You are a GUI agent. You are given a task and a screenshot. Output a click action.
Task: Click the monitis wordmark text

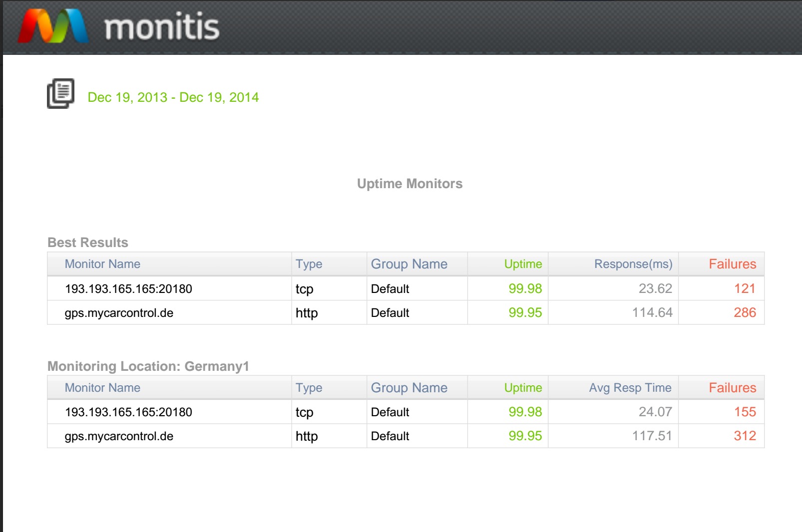pos(162,27)
